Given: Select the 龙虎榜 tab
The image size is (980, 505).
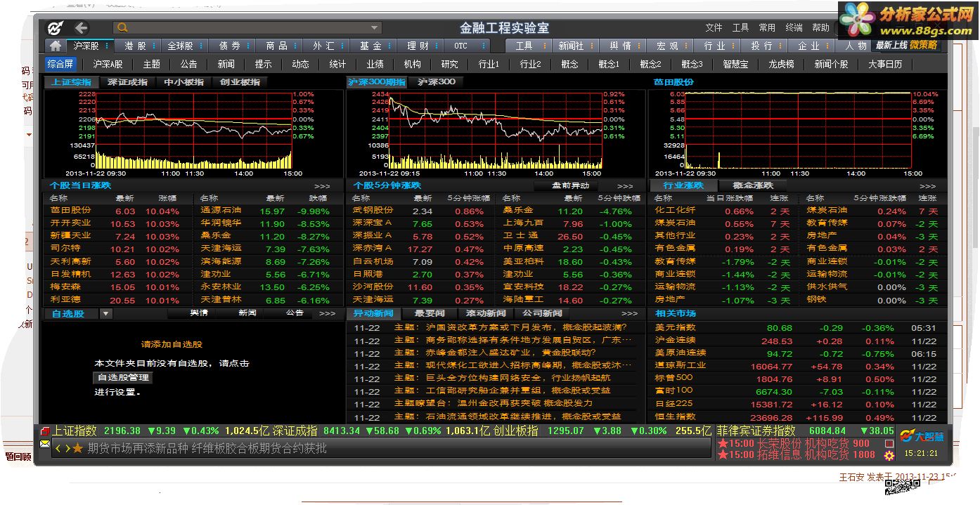Looking at the screenshot, I should (781, 64).
